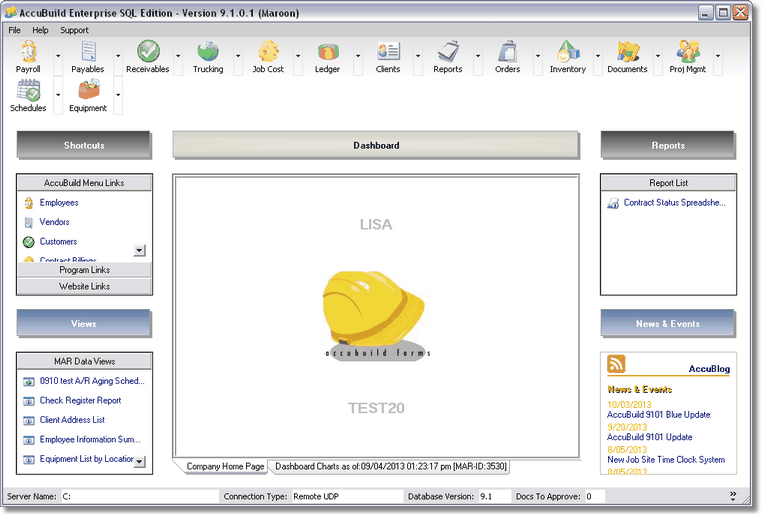Click the 0910 test A/R Aging view icon
The width and height of the screenshot is (762, 516).
29,382
